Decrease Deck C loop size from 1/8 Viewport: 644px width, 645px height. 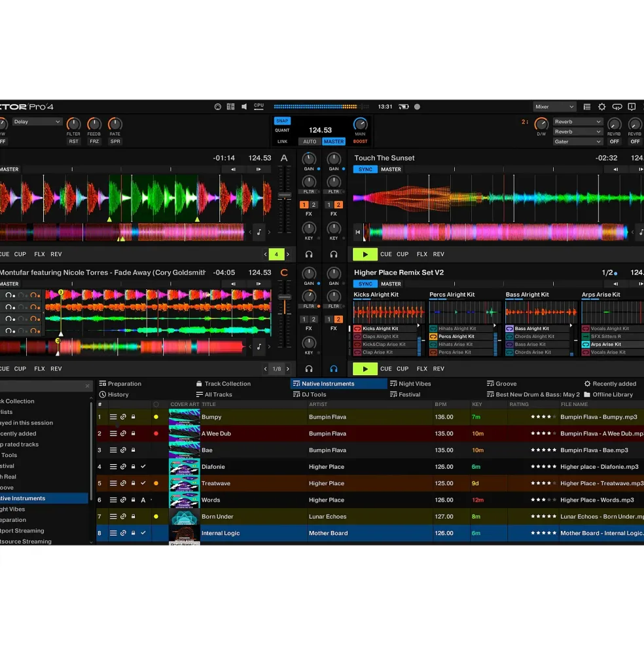tap(265, 369)
